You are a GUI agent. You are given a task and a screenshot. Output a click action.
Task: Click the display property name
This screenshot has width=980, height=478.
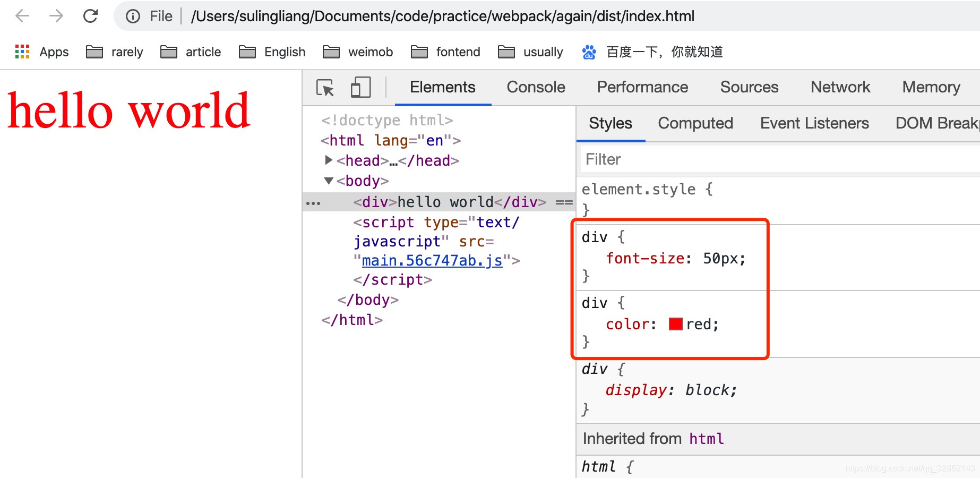(635, 390)
